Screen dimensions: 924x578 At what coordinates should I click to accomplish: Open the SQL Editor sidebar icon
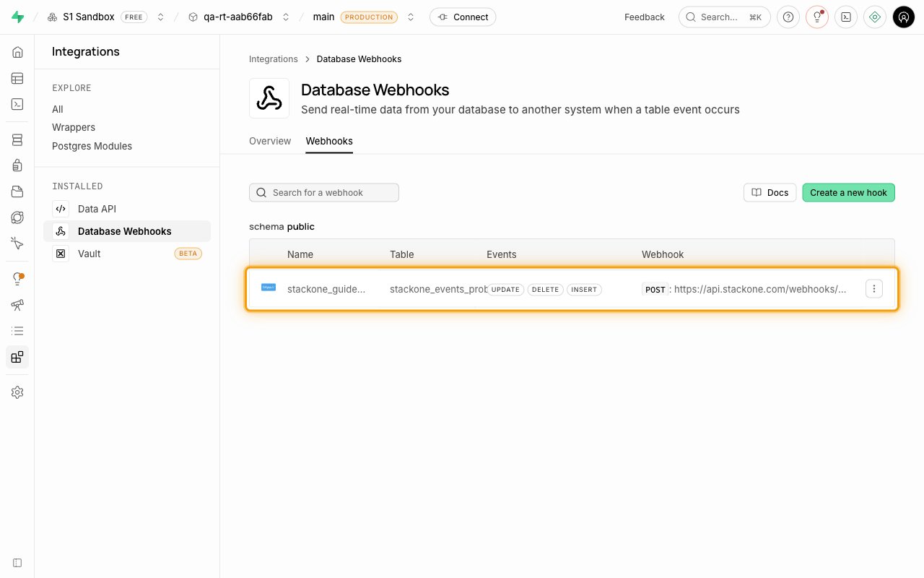[x=17, y=104]
